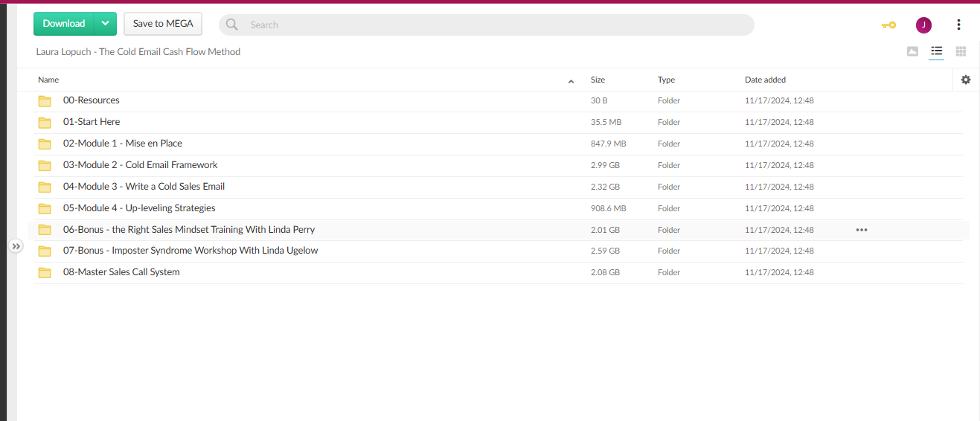980x421 pixels.
Task: Click the 2.59 GB size value
Action: (x=605, y=251)
